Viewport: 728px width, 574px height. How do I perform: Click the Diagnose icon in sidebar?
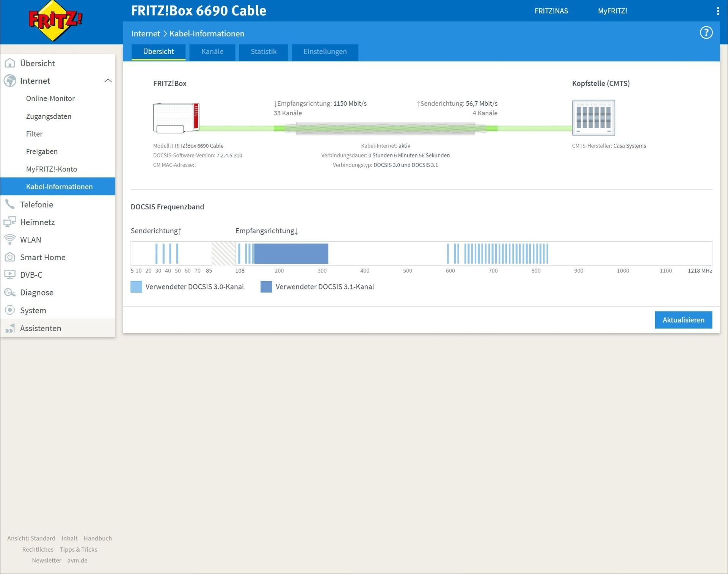pyautogui.click(x=10, y=293)
